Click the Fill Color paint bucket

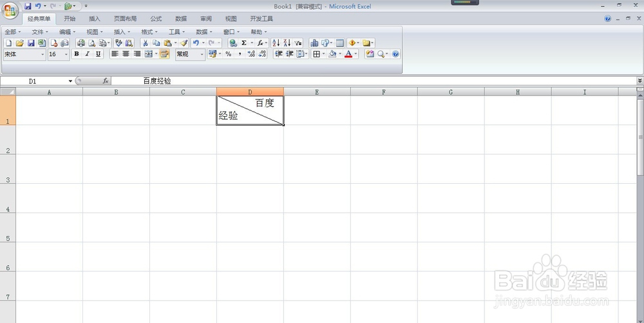pyautogui.click(x=333, y=54)
